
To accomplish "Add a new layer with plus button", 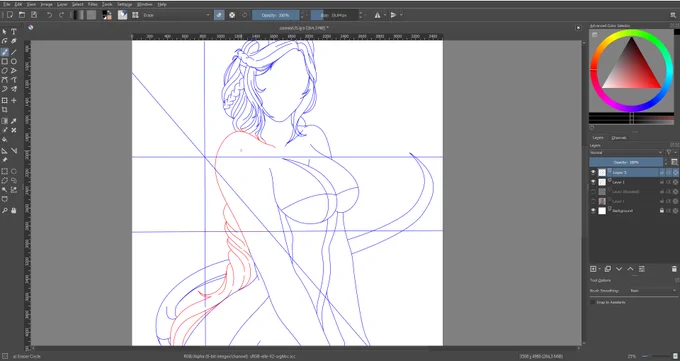I will point(593,269).
